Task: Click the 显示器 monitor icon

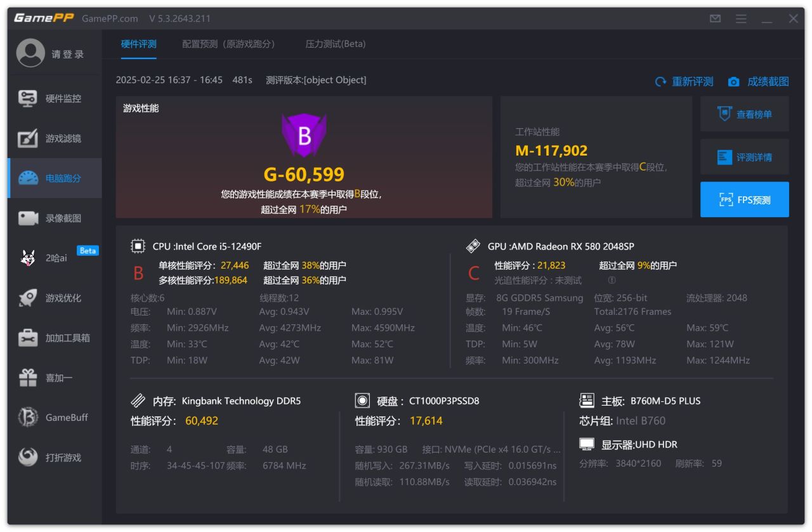Action: [x=586, y=444]
